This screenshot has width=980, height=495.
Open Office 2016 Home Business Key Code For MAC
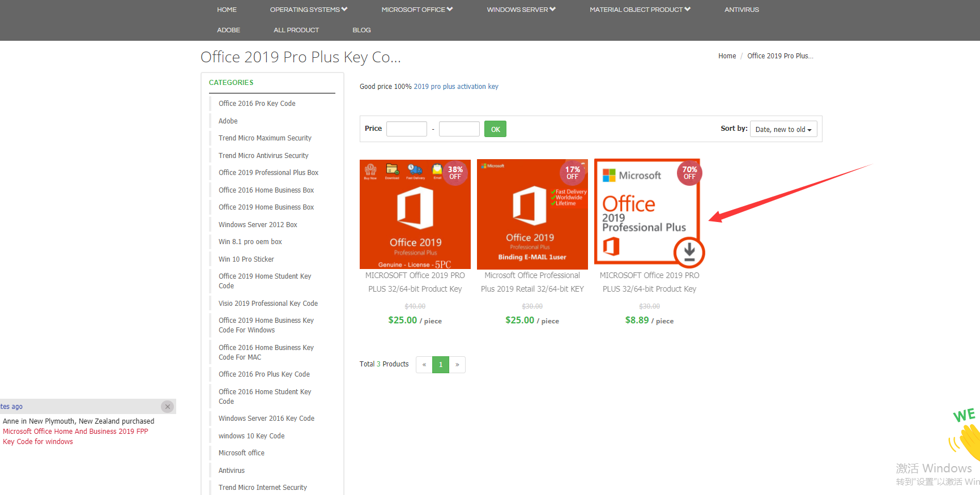pyautogui.click(x=266, y=352)
